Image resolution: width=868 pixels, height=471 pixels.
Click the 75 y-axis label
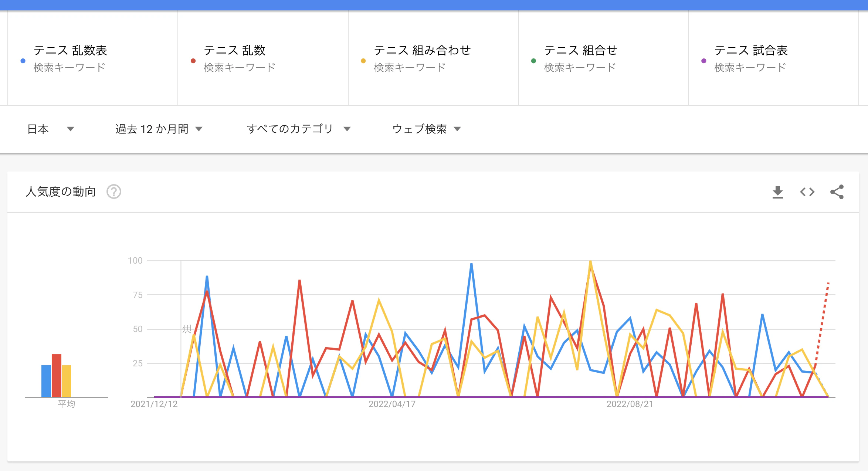pos(138,295)
